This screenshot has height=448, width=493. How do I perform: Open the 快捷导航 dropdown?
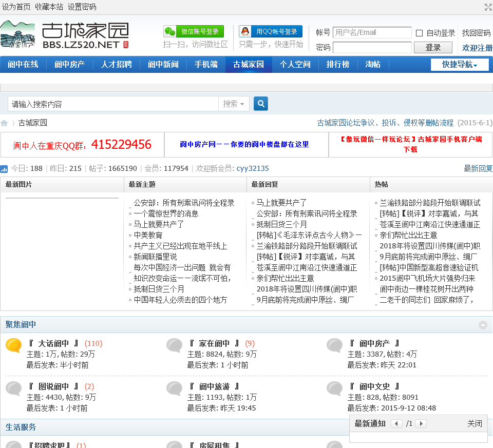click(x=460, y=65)
